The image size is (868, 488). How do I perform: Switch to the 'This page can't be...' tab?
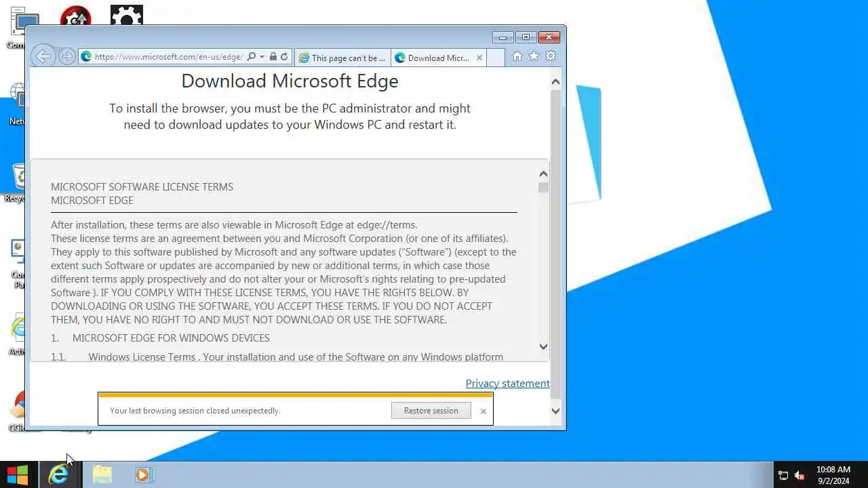342,58
